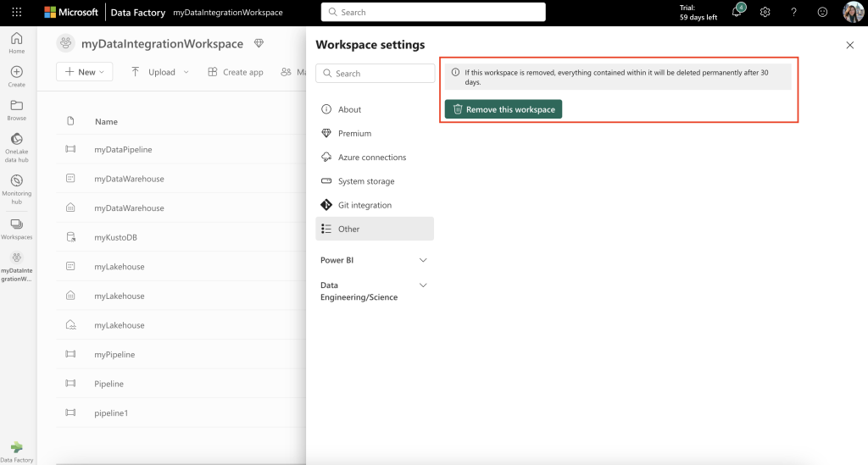Open Monitoring hub
Image resolution: width=868 pixels, height=465 pixels.
point(17,190)
